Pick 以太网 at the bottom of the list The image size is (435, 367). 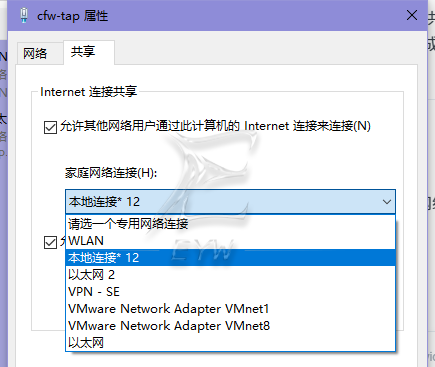click(230, 343)
